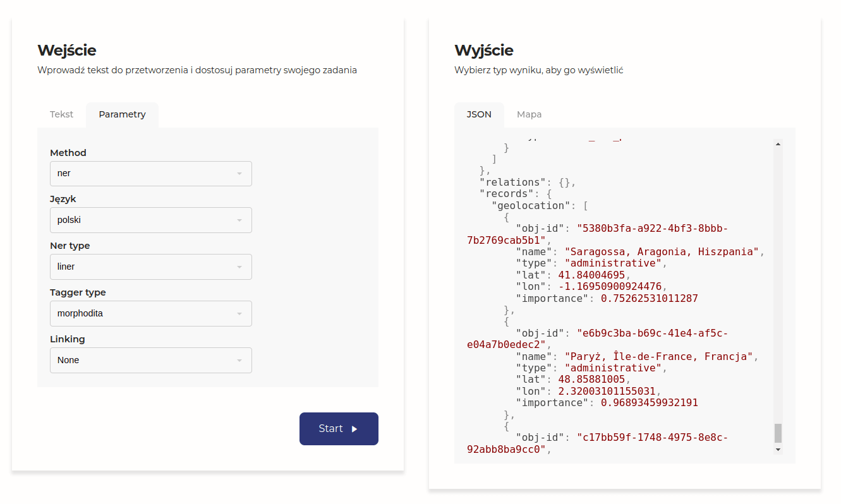Click the scroll up arrow in JSON panel
The image size is (841, 504).
pos(778,144)
